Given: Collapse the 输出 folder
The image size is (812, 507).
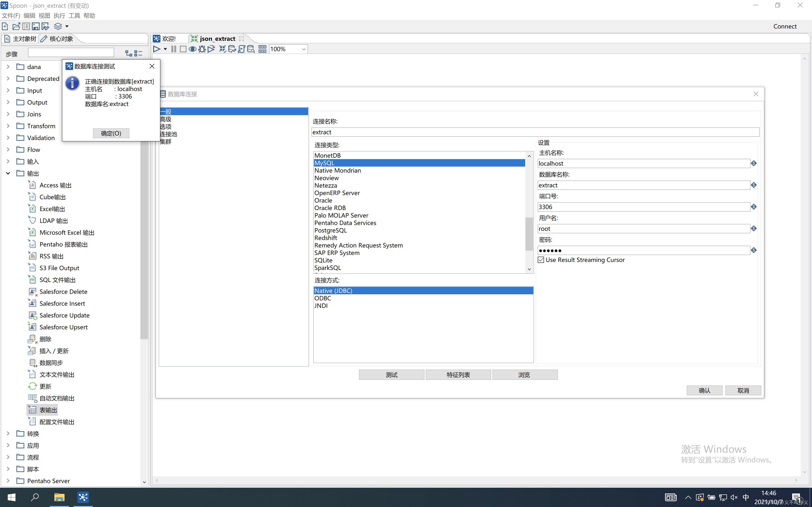Looking at the screenshot, I should 8,173.
